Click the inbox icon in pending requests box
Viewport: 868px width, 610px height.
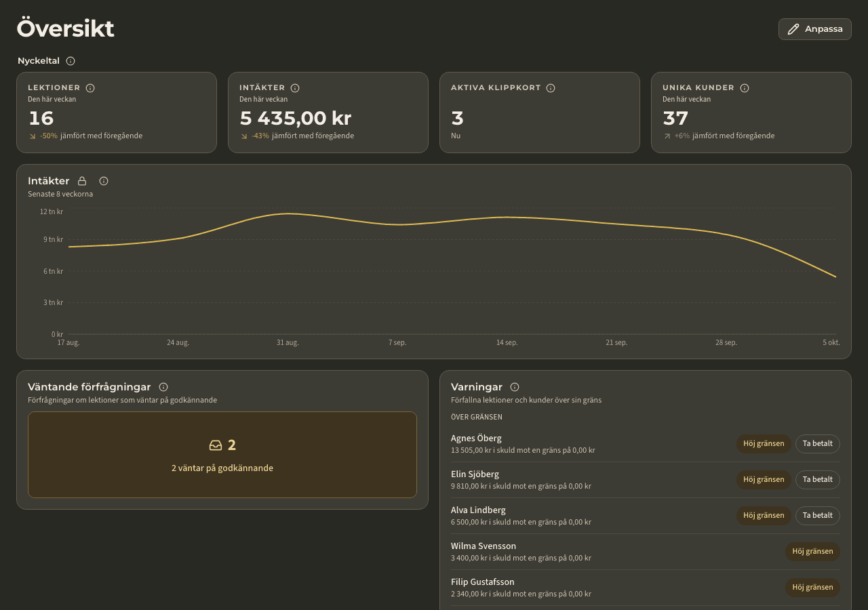216,445
